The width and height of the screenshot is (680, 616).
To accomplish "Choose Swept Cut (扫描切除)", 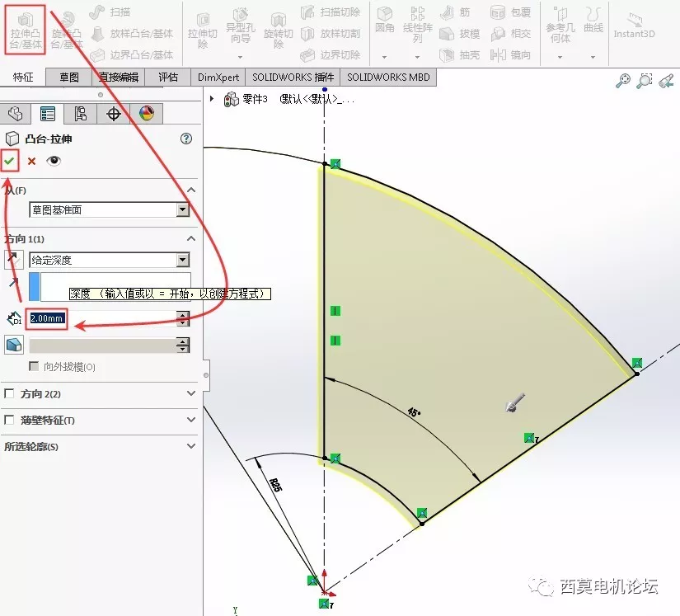I will click(331, 12).
